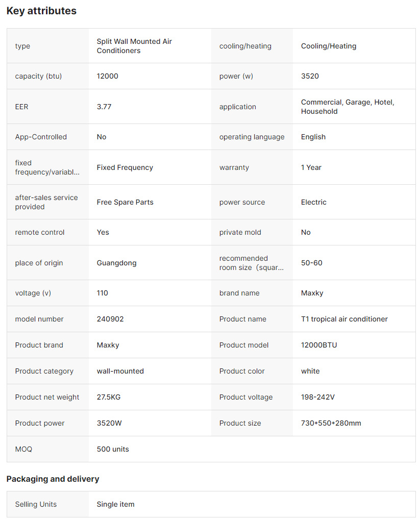Click the 'Single item' selling units value
This screenshot has width=420, height=519.
click(115, 504)
